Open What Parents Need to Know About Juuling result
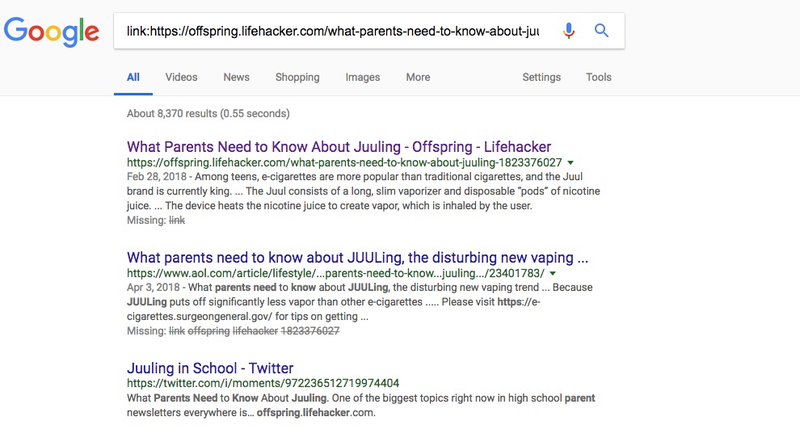Screen dimensions: 800x438 (339, 147)
